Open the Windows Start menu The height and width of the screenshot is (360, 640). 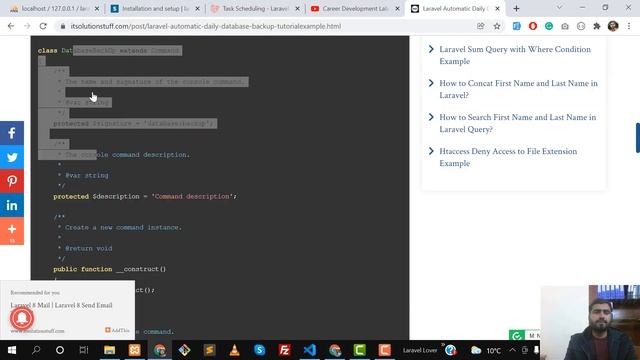(x=12, y=350)
